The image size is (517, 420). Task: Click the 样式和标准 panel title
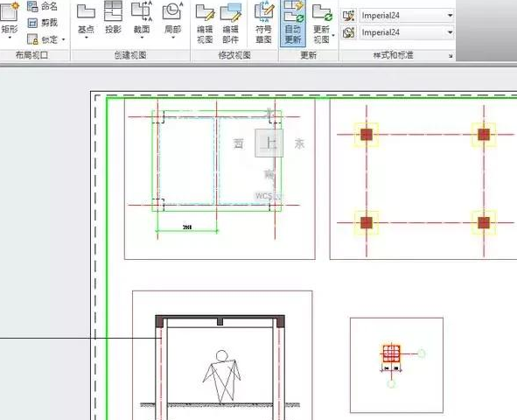point(393,55)
